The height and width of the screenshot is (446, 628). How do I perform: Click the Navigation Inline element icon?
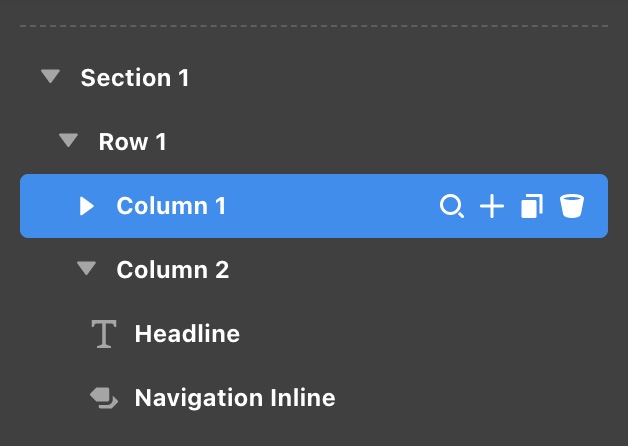coord(104,398)
